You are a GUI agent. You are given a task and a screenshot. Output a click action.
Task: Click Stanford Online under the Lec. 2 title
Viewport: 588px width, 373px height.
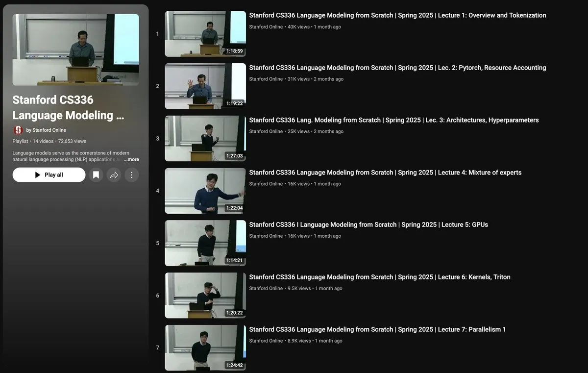click(266, 79)
